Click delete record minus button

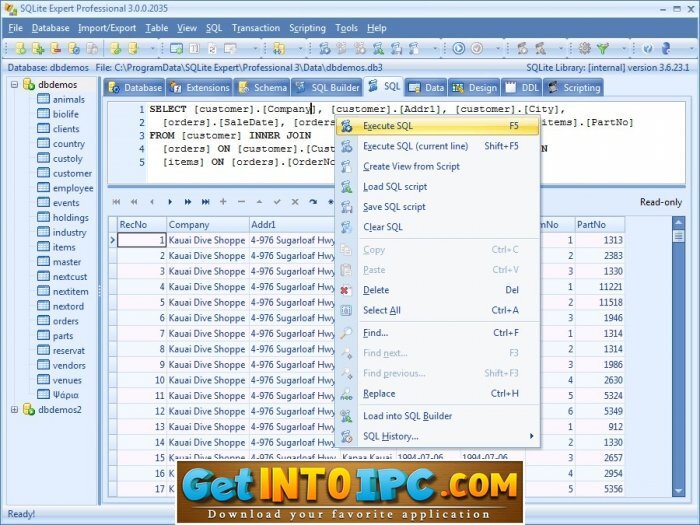click(241, 202)
